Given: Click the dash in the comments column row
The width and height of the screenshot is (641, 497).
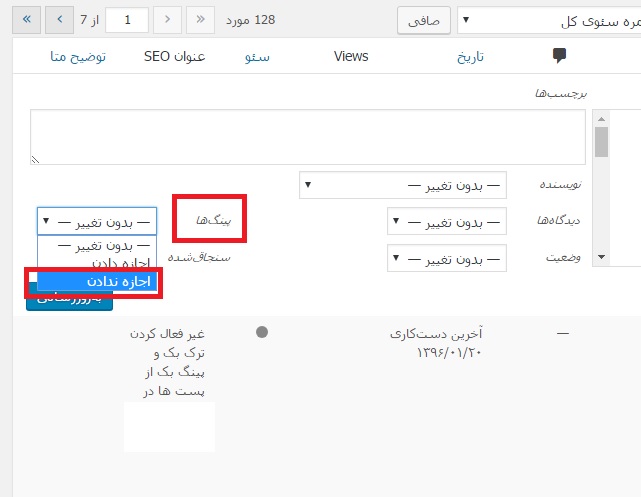Looking at the screenshot, I should coord(563,334).
